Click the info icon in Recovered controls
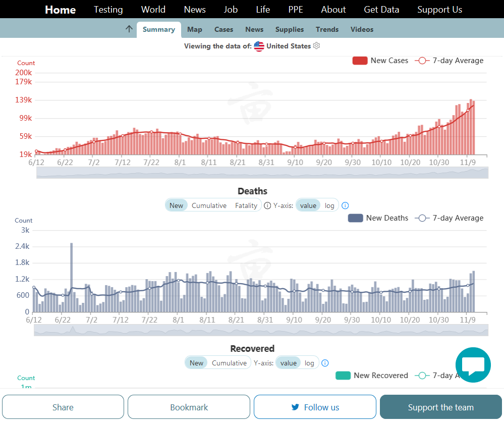Screen dimensions: 504x425 (x=325, y=363)
